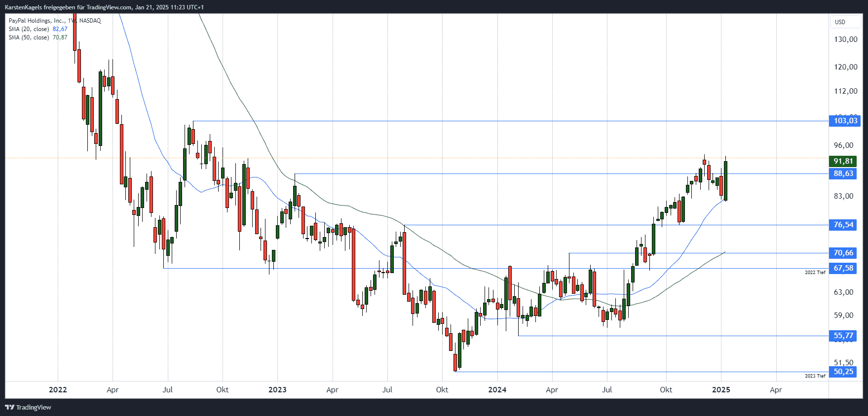Click the 50,25 price level label
868x416 pixels.
[x=843, y=372]
